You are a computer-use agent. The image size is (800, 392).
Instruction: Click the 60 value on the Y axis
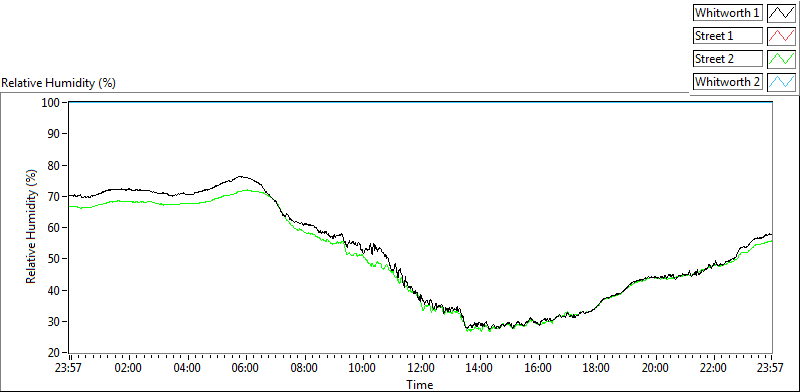55,228
